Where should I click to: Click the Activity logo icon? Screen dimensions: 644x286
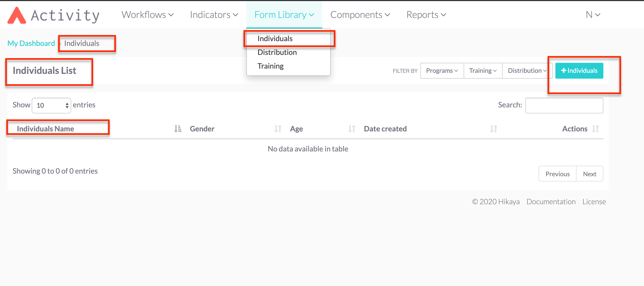(17, 15)
